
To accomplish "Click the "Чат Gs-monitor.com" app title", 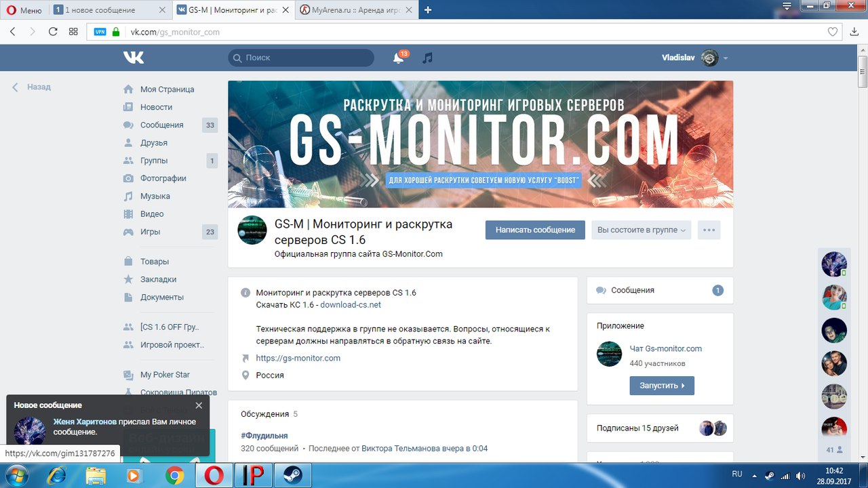I will [665, 349].
